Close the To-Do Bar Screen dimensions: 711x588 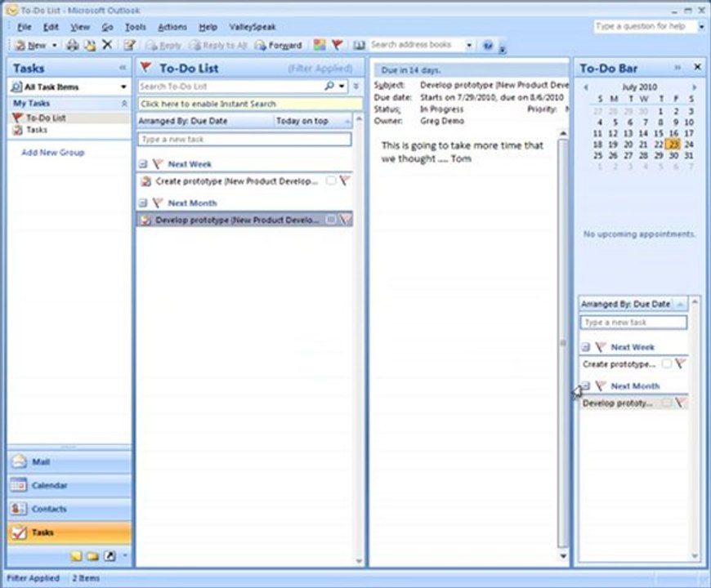point(697,67)
